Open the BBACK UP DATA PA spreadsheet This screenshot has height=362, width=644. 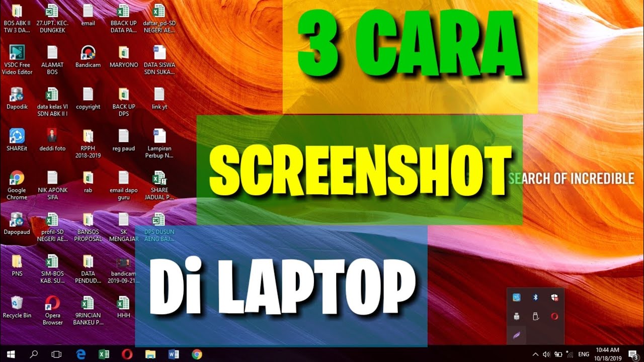click(x=123, y=18)
